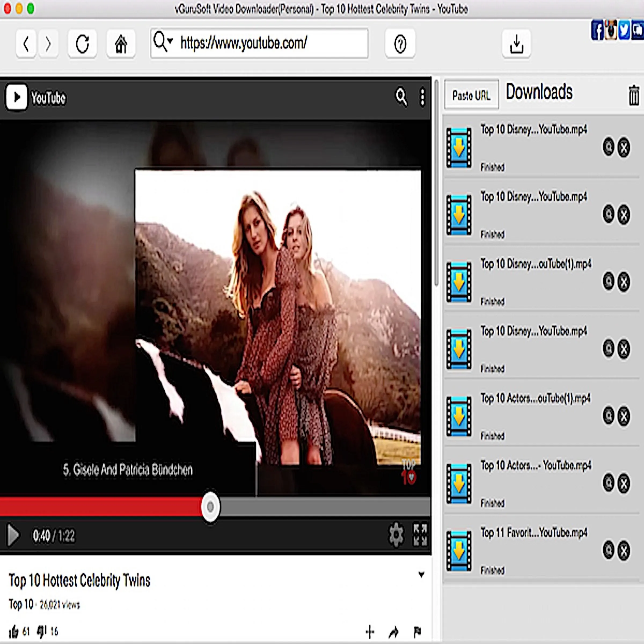Remove the Top 11 Favorit download with its X
The width and height of the screenshot is (644, 644).
624,550
